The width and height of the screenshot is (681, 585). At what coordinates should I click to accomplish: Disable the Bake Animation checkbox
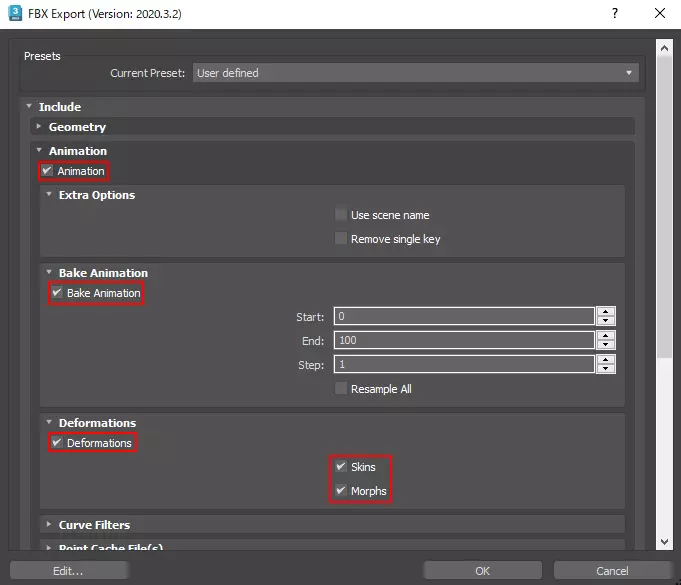pos(57,293)
